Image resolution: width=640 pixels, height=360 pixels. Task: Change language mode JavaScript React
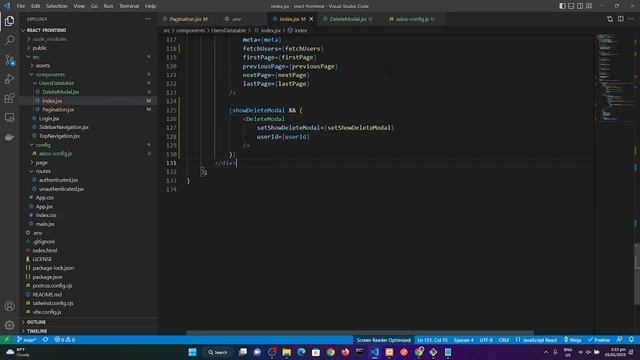point(536,340)
